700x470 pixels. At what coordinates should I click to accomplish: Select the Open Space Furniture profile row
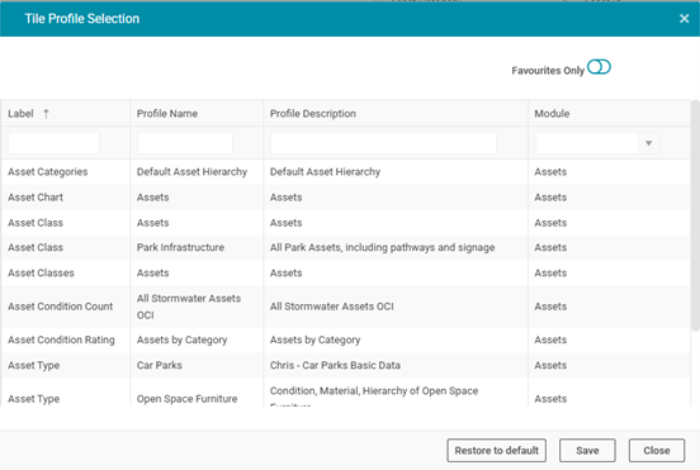click(x=187, y=399)
